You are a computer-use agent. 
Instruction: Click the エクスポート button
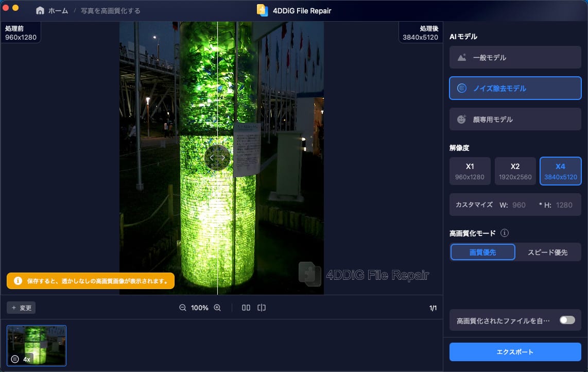(515, 352)
